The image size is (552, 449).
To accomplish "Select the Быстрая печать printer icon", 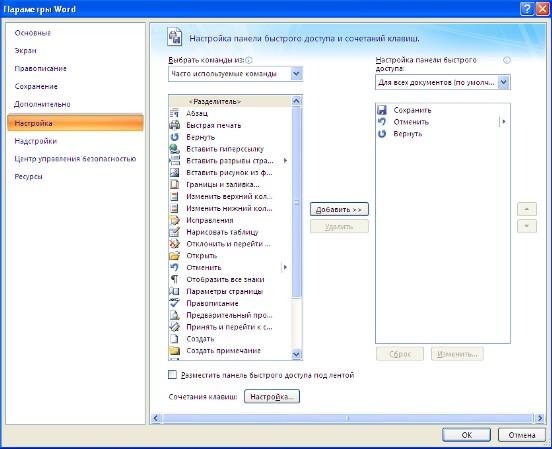I will coord(174,125).
